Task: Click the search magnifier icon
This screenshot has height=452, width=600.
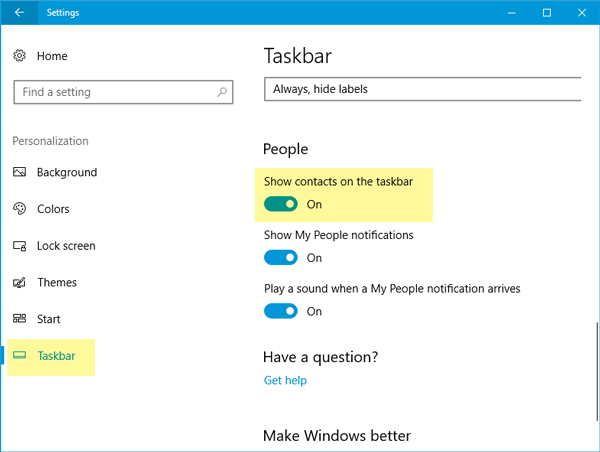Action: [222, 92]
